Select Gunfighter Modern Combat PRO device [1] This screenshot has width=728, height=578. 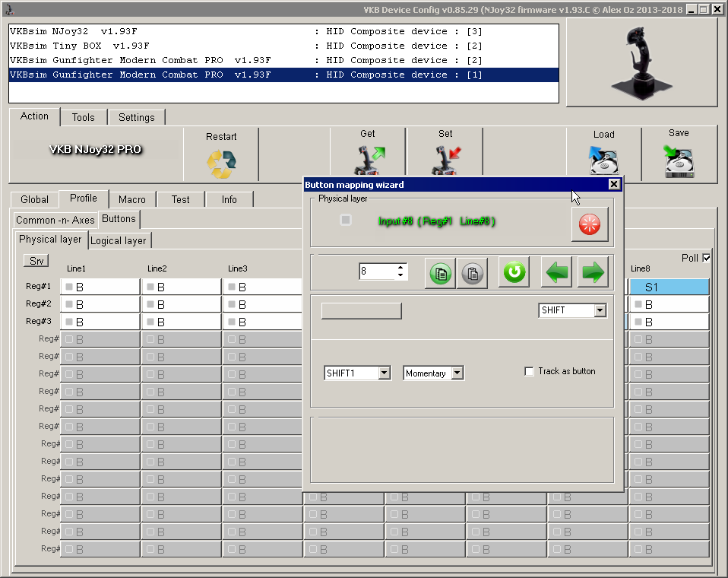click(x=283, y=75)
